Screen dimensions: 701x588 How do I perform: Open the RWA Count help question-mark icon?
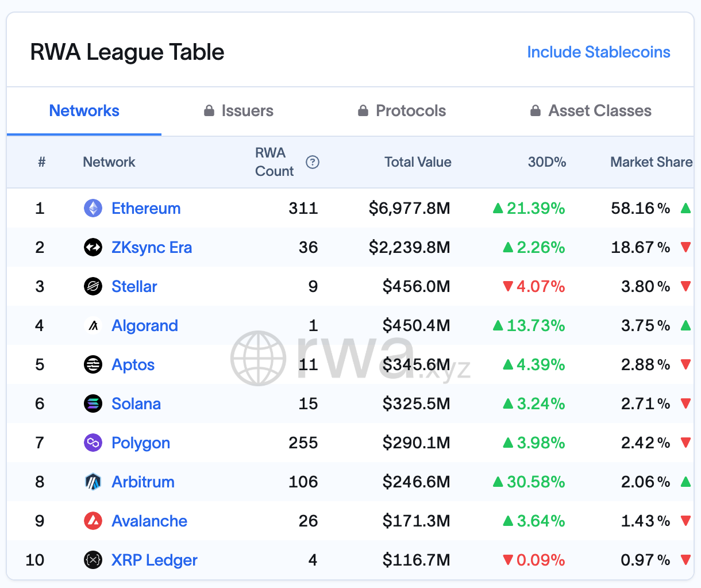(x=313, y=162)
